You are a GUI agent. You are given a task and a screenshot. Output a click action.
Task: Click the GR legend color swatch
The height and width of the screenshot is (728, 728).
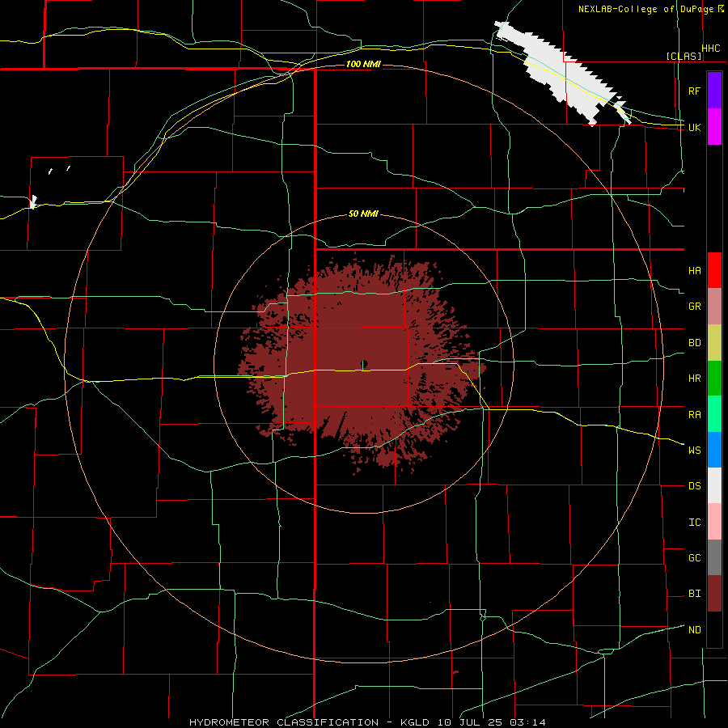[714, 306]
